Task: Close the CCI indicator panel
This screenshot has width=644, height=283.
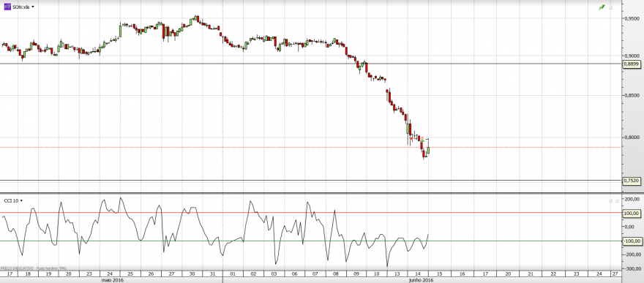Action: (x=617, y=201)
